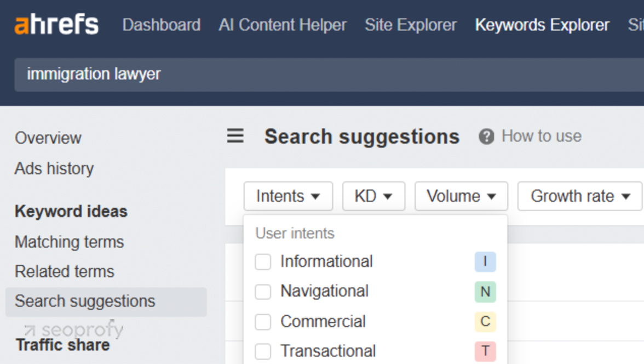Click the Commercial intent badge C

(x=485, y=322)
